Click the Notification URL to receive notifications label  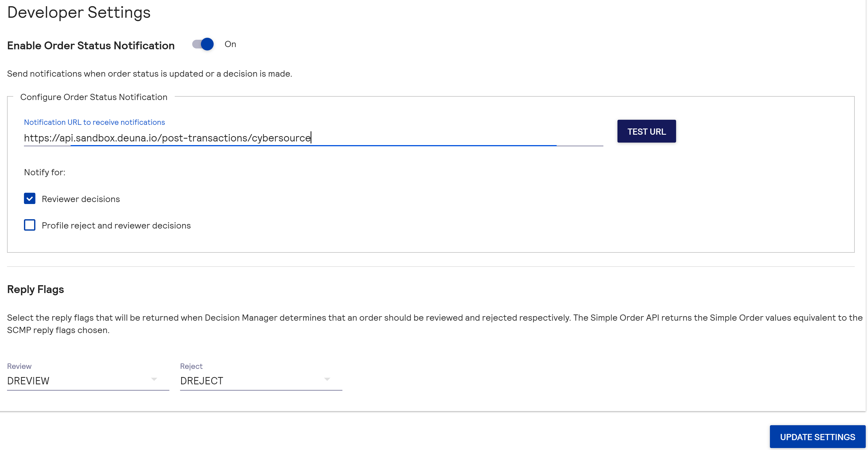[x=94, y=122]
